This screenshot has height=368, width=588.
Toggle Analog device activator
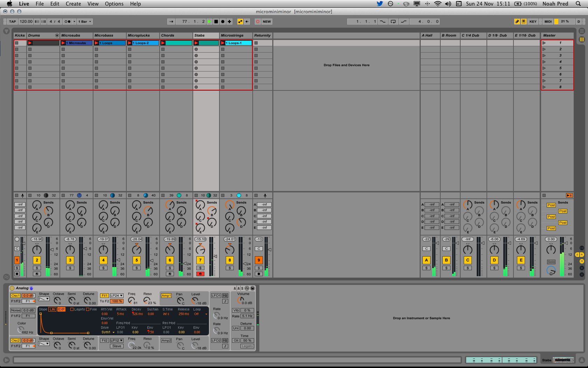pyautogui.click(x=12, y=288)
